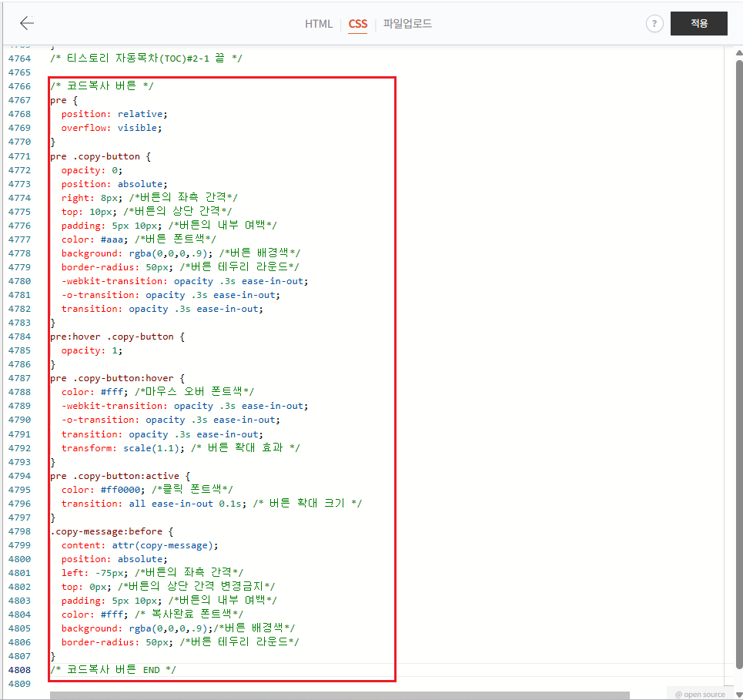The image size is (743, 700).
Task: Click the 적용 apply button
Action: [x=698, y=23]
